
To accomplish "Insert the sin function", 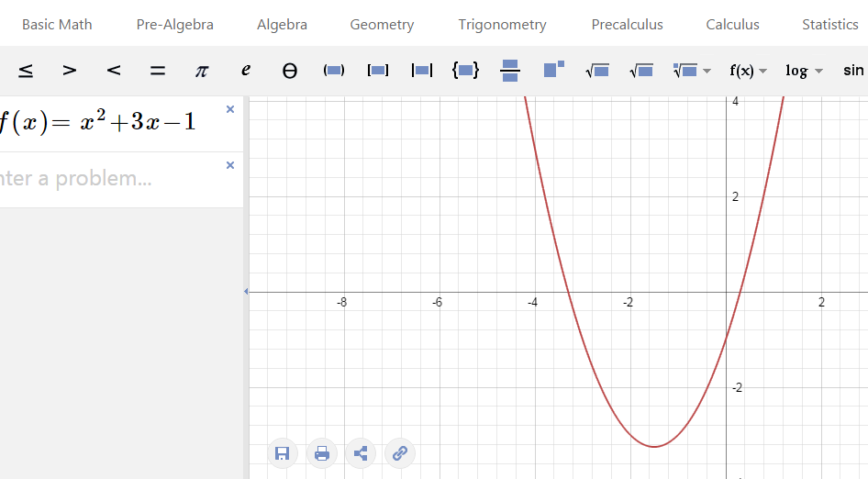I will 853,71.
